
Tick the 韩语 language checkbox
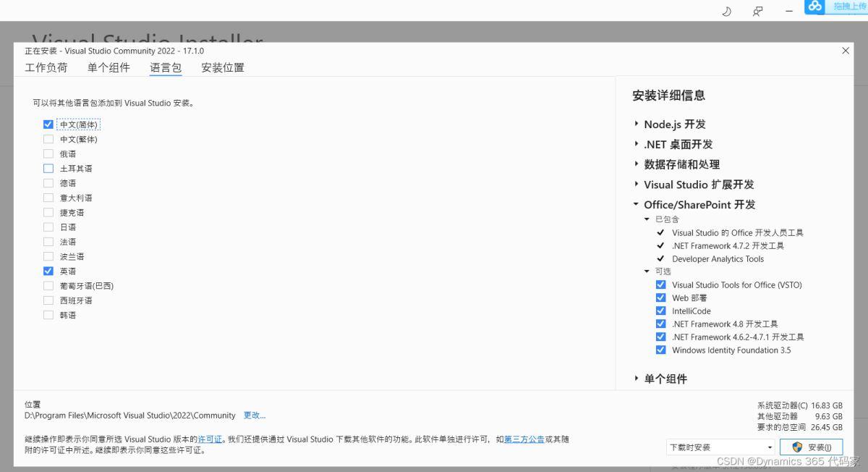(48, 315)
